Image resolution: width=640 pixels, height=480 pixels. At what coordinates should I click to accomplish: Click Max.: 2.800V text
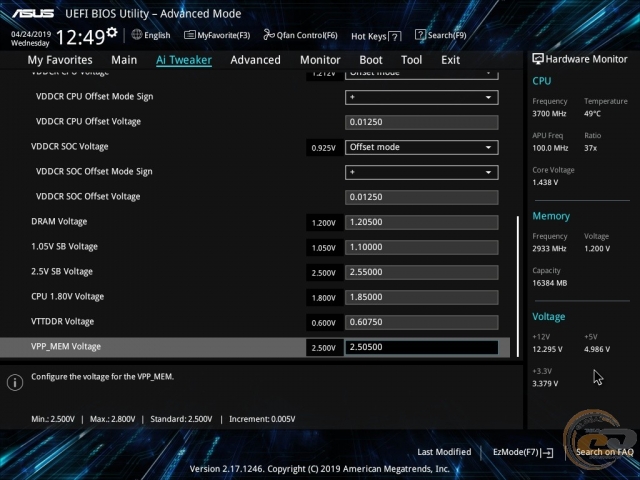(113, 419)
